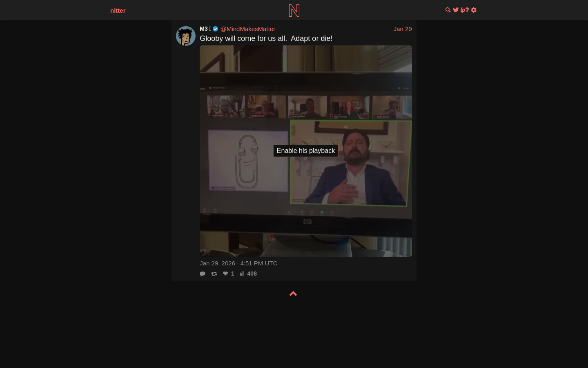Open the Liberapay 'lp' donate icon
The width and height of the screenshot is (588, 368).
coord(463,10)
